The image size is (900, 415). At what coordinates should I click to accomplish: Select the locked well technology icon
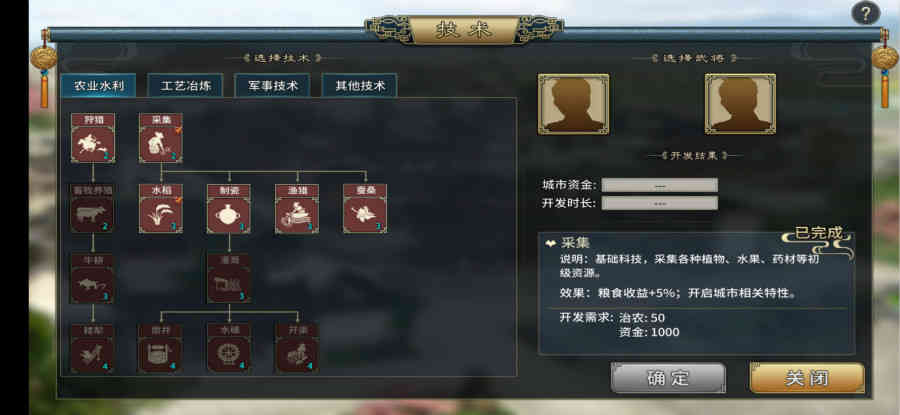coord(161,348)
